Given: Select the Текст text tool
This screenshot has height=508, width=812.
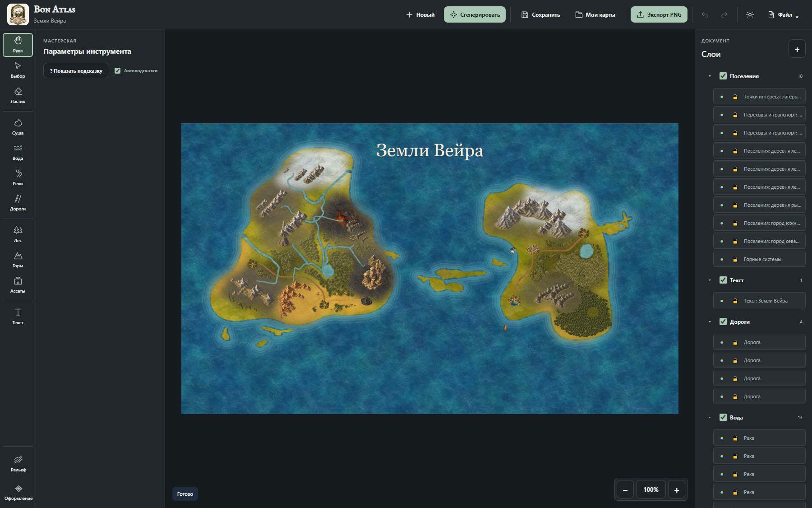Looking at the screenshot, I should [x=18, y=317].
